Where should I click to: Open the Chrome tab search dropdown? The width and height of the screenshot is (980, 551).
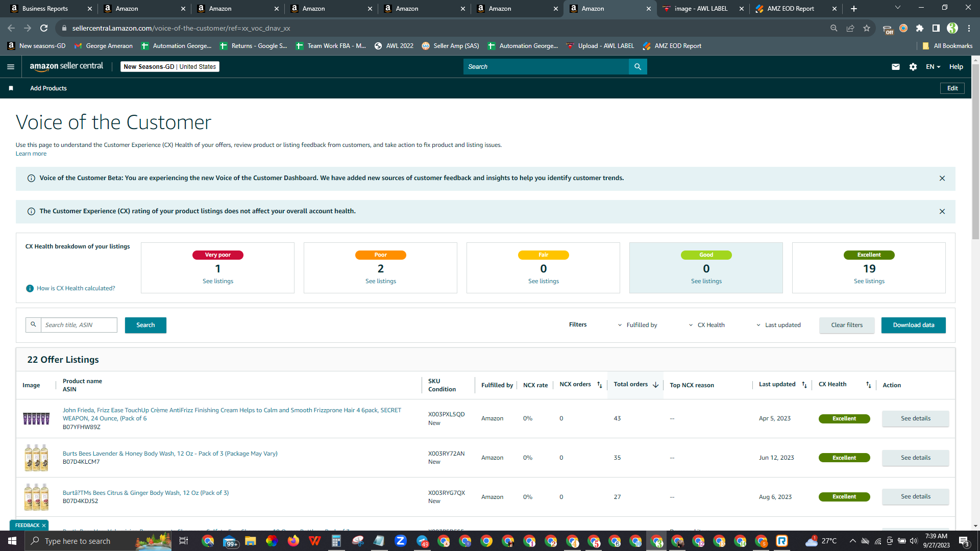click(x=898, y=8)
